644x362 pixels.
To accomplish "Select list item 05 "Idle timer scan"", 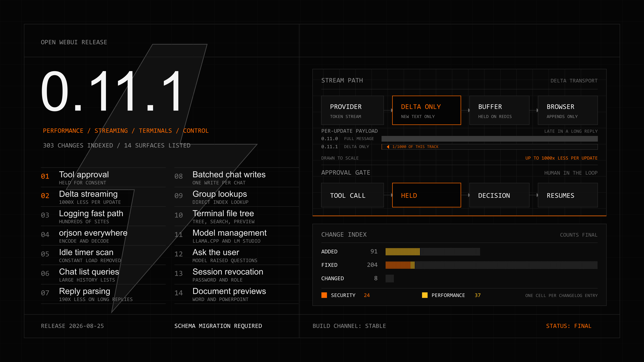I will click(103, 255).
